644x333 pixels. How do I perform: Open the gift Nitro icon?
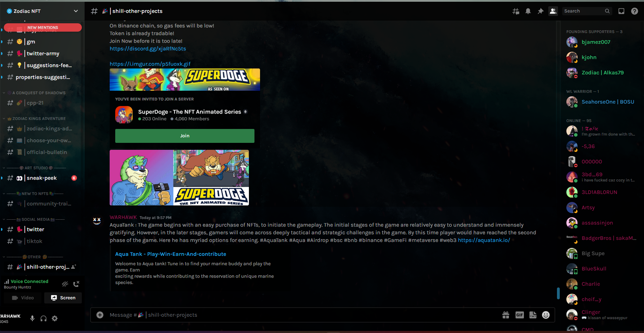506,315
